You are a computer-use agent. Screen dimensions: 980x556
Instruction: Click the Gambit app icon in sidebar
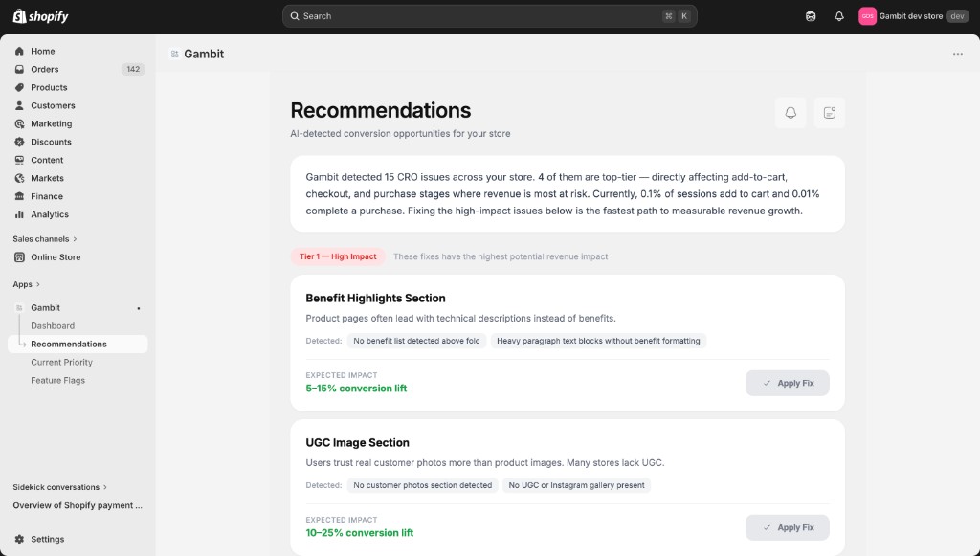(x=19, y=307)
